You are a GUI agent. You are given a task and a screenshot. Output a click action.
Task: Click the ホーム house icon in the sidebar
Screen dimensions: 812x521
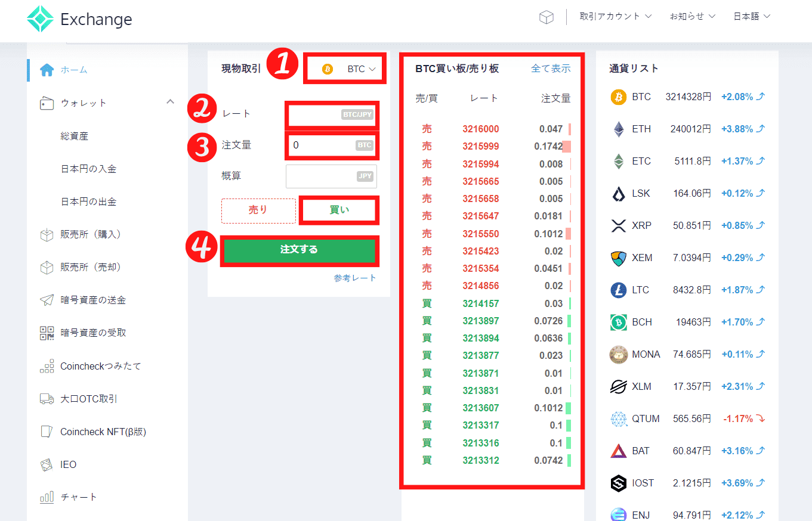(47, 70)
